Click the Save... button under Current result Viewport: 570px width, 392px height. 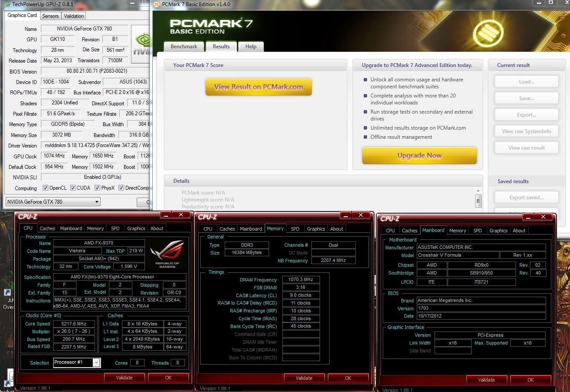pyautogui.click(x=526, y=98)
